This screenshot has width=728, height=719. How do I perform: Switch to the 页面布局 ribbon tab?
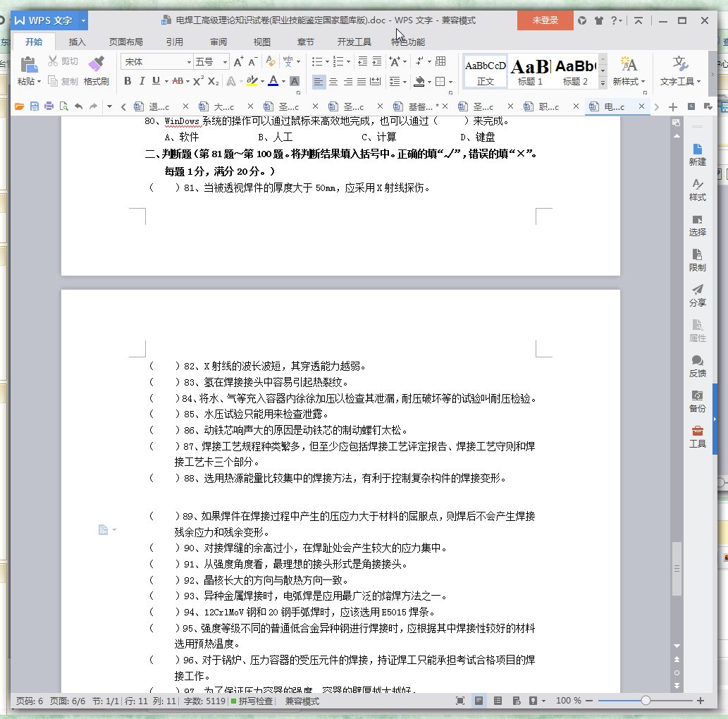tap(126, 42)
